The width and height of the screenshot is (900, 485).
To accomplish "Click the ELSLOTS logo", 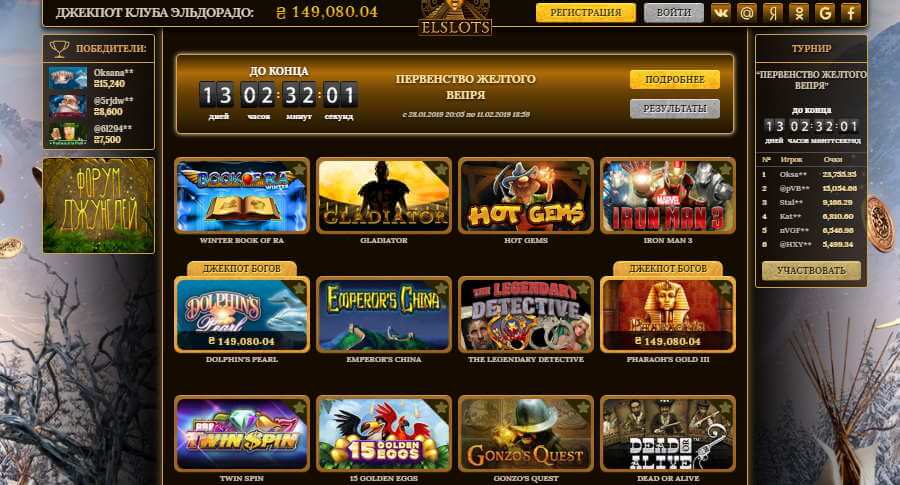I will pos(455,18).
